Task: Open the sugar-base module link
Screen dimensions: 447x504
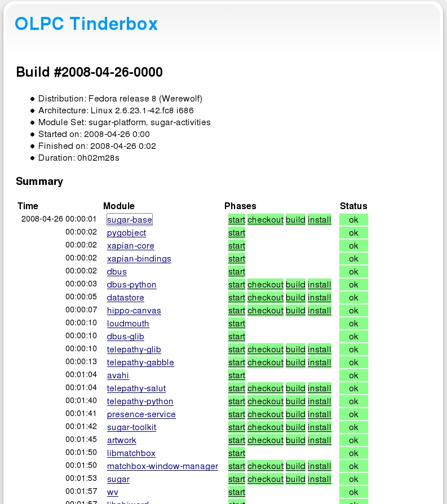Action: tap(130, 220)
